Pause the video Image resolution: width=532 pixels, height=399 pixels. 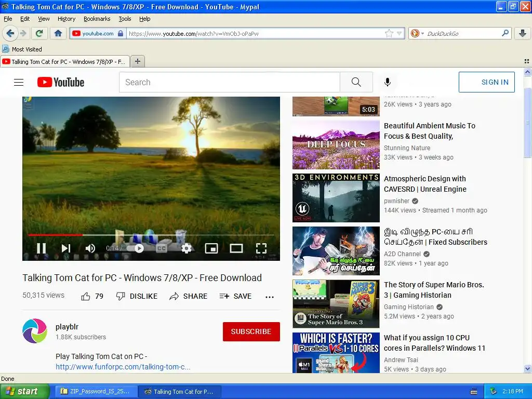41,248
